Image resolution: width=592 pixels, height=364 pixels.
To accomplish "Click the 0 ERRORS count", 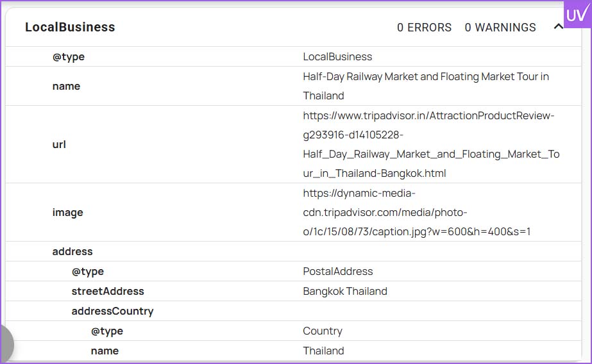I will [424, 28].
